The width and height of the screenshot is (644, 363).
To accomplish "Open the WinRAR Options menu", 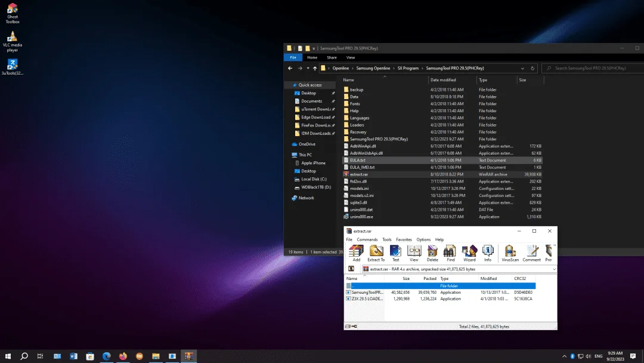I will point(423,239).
